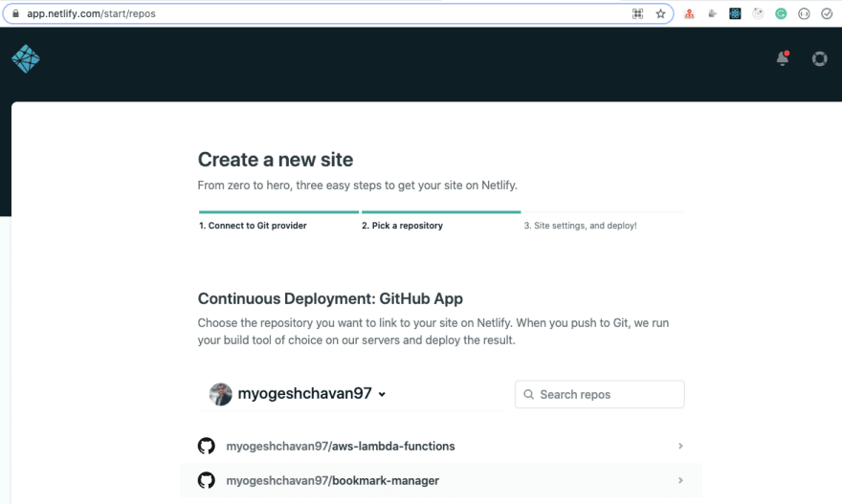Open the support lifebuoy icon
This screenshot has width=842, height=504.
tap(819, 58)
